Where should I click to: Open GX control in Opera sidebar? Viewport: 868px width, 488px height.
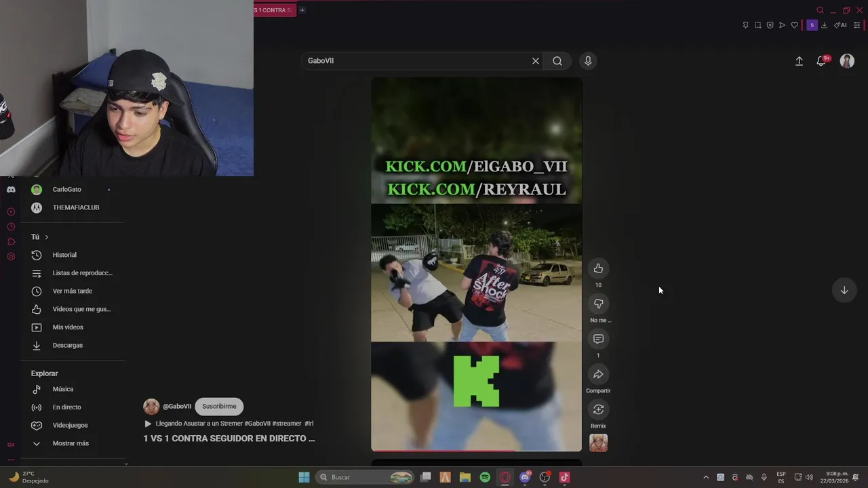[11, 445]
